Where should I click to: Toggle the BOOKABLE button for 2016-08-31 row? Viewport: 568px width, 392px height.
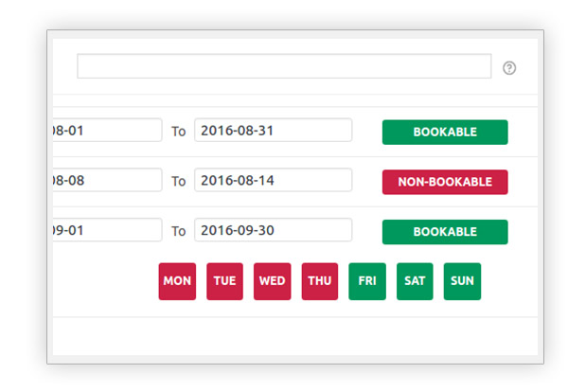445,132
